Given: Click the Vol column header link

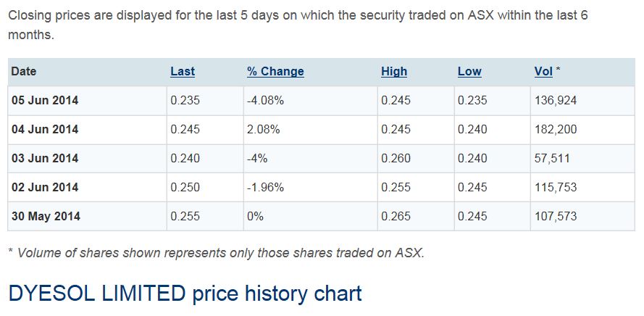Looking at the screenshot, I should (x=543, y=71).
